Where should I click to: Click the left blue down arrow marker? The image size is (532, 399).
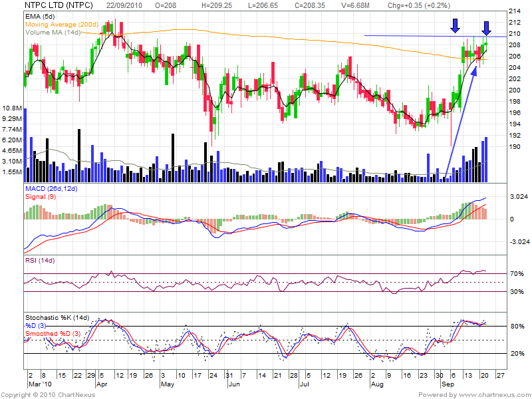455,26
